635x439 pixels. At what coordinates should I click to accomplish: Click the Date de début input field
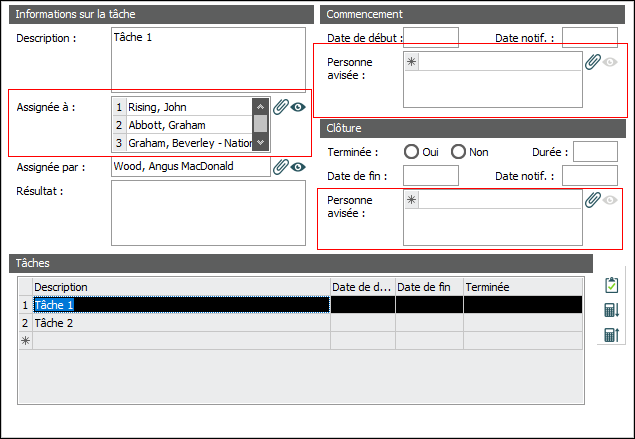coord(430,38)
